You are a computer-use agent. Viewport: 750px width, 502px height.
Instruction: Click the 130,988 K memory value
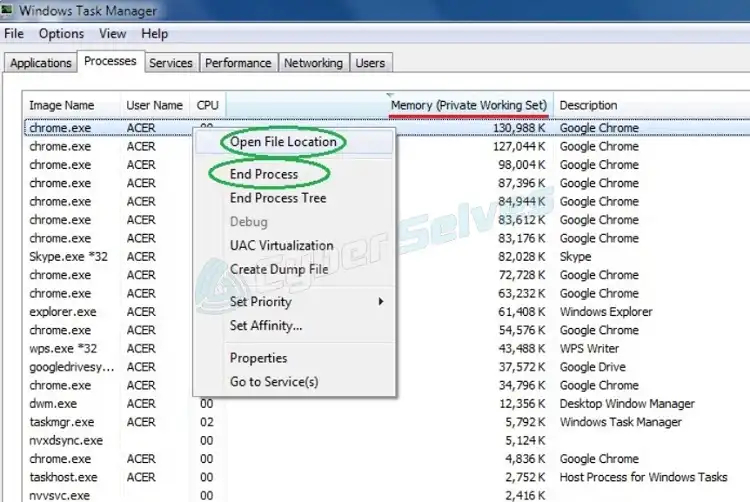pos(519,128)
